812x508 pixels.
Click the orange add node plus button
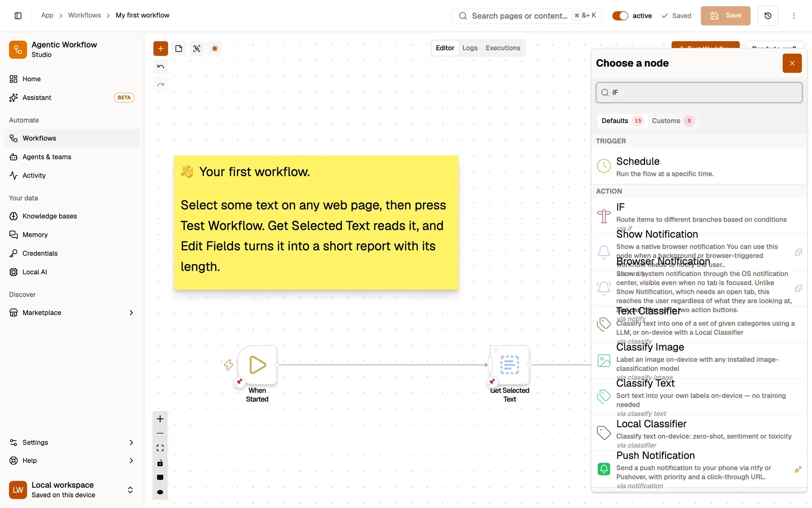(160, 48)
